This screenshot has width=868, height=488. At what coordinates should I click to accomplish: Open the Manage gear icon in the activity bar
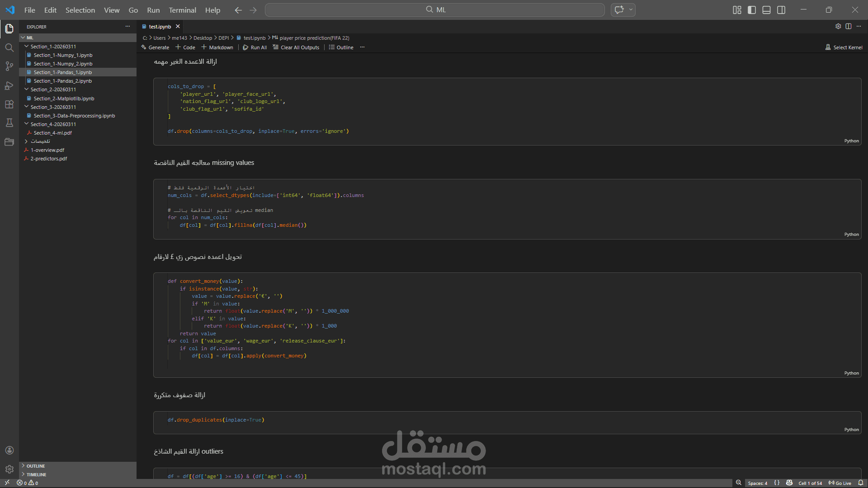click(9, 469)
